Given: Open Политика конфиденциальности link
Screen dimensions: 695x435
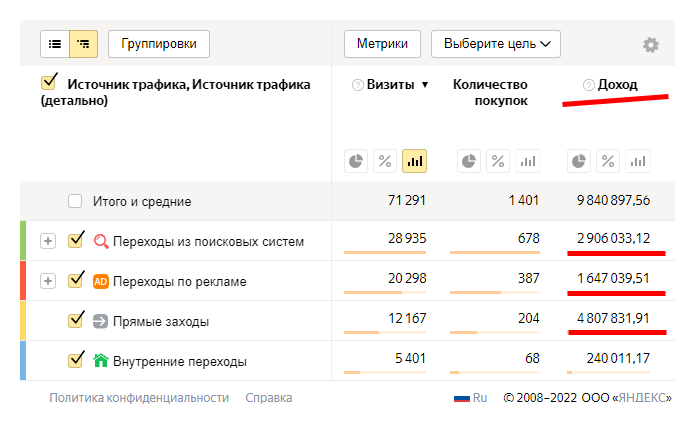Looking at the screenshot, I should (139, 398).
